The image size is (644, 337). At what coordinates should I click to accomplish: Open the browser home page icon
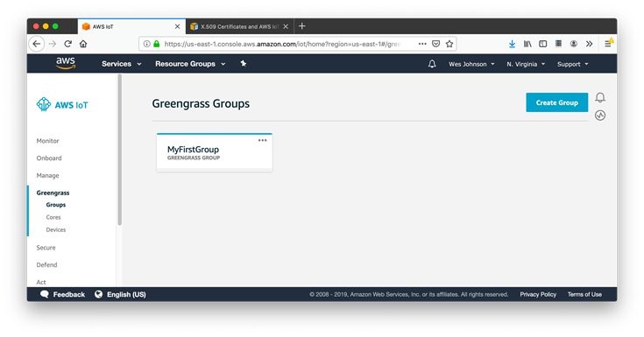pos(83,44)
